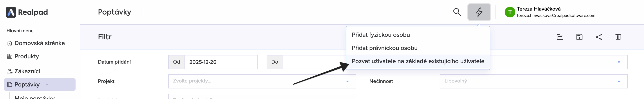
Task: Delete the filter with trash icon
Action: coord(618,37)
